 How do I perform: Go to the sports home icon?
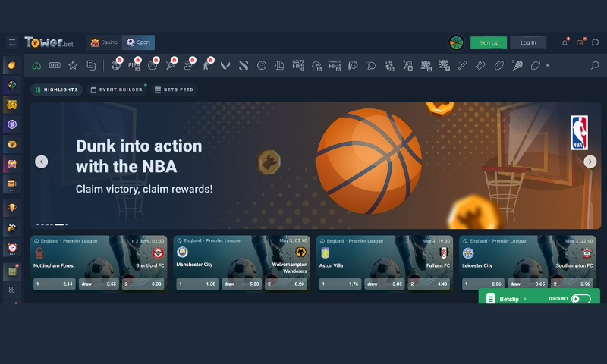pyautogui.click(x=36, y=65)
